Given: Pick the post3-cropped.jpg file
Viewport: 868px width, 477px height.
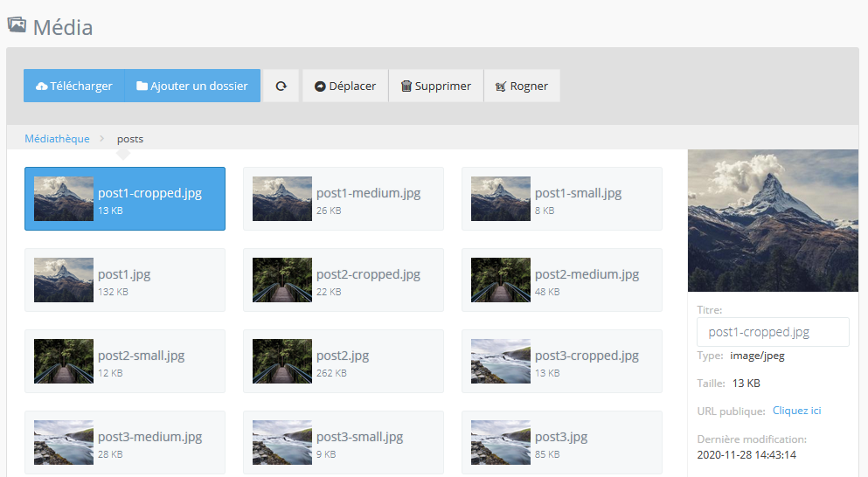Looking at the screenshot, I should pyautogui.click(x=561, y=362).
